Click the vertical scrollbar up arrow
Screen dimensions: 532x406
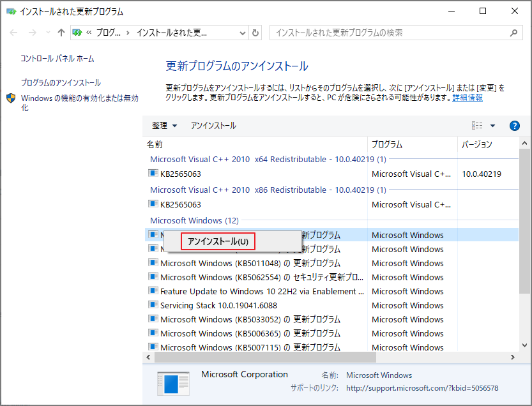(x=524, y=143)
